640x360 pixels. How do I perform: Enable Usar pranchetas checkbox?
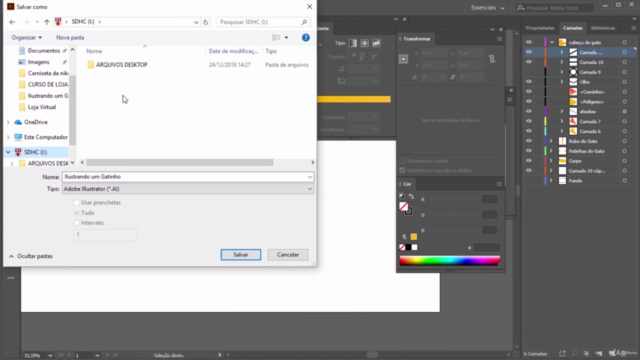coord(77,202)
